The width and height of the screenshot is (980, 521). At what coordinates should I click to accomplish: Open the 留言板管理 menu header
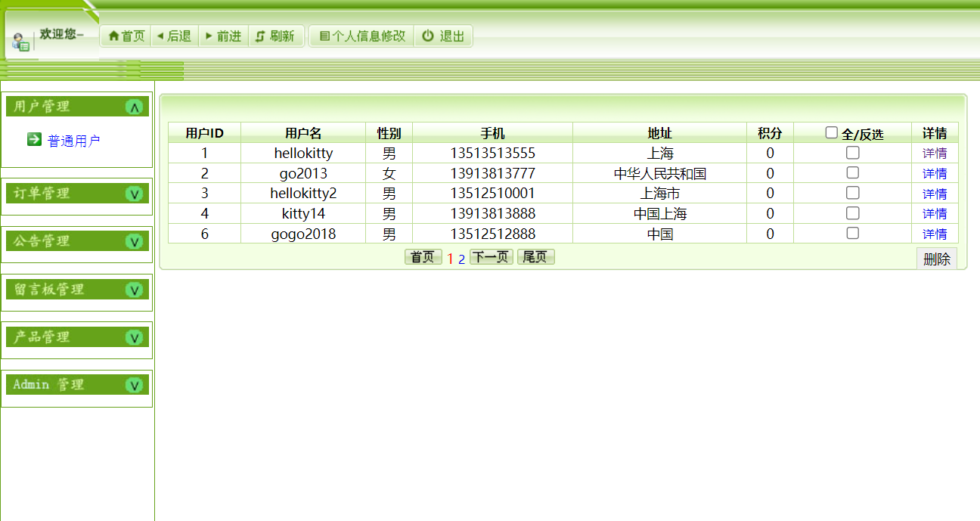tap(77, 290)
